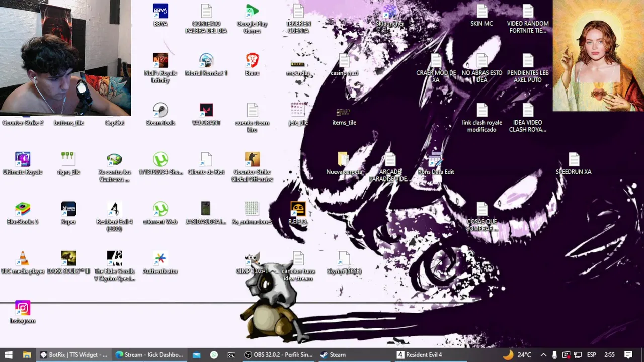Select the SKlauncher desktop icon

390,15
